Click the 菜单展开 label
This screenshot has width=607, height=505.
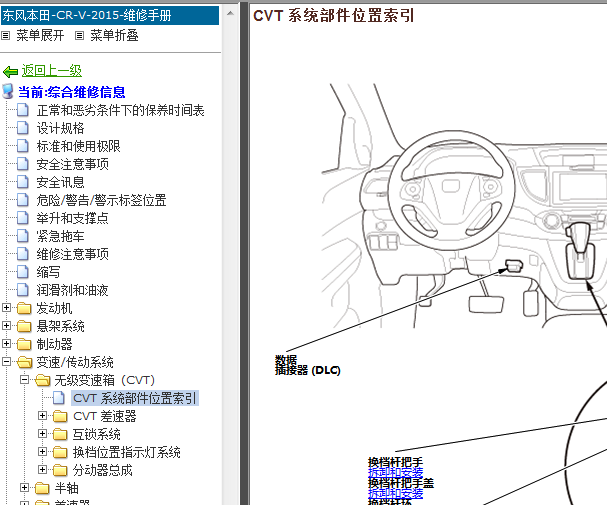tap(40, 36)
